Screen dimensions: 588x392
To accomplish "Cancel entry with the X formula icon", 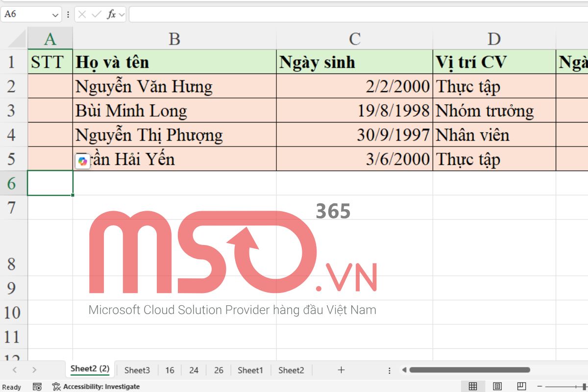I will [82, 14].
